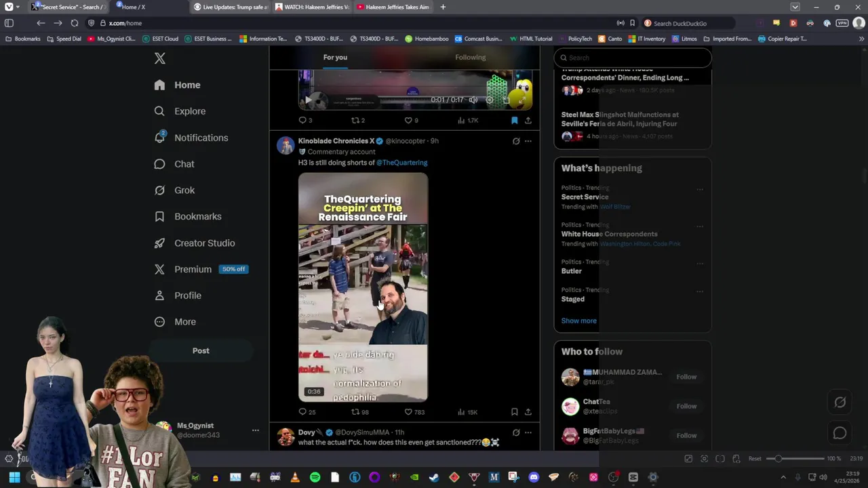Click the X search field
Screen dimensions: 868x488
(633, 58)
